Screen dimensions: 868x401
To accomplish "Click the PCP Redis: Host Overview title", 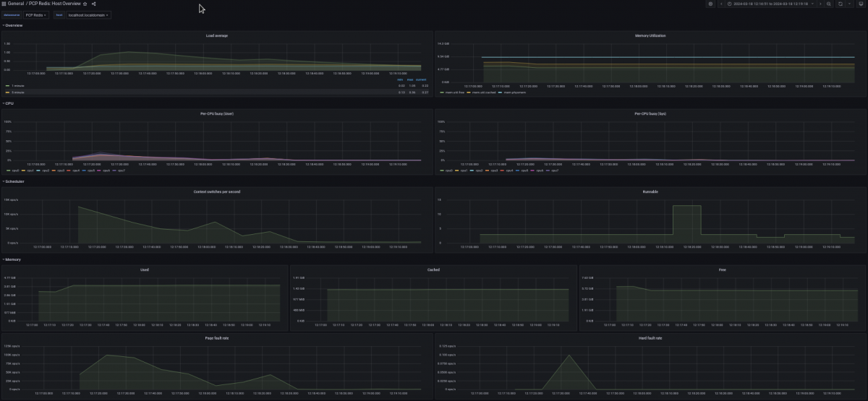I will (55, 4).
